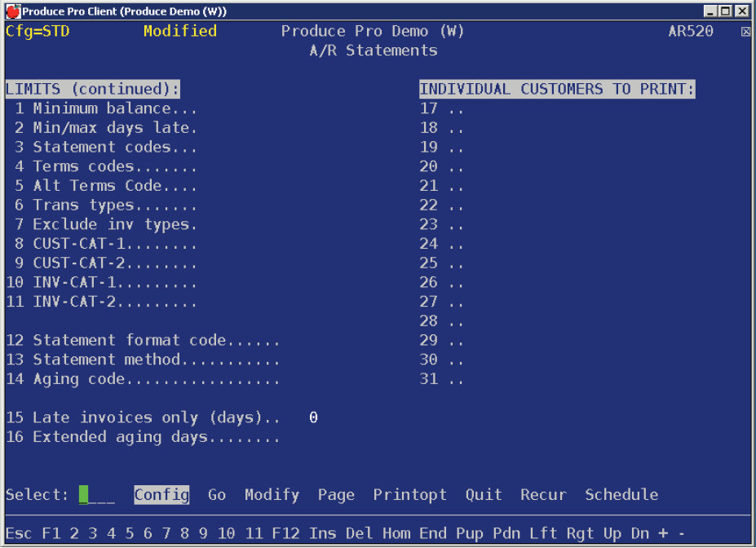Select the Recur command
756x548 pixels.
coord(543,495)
